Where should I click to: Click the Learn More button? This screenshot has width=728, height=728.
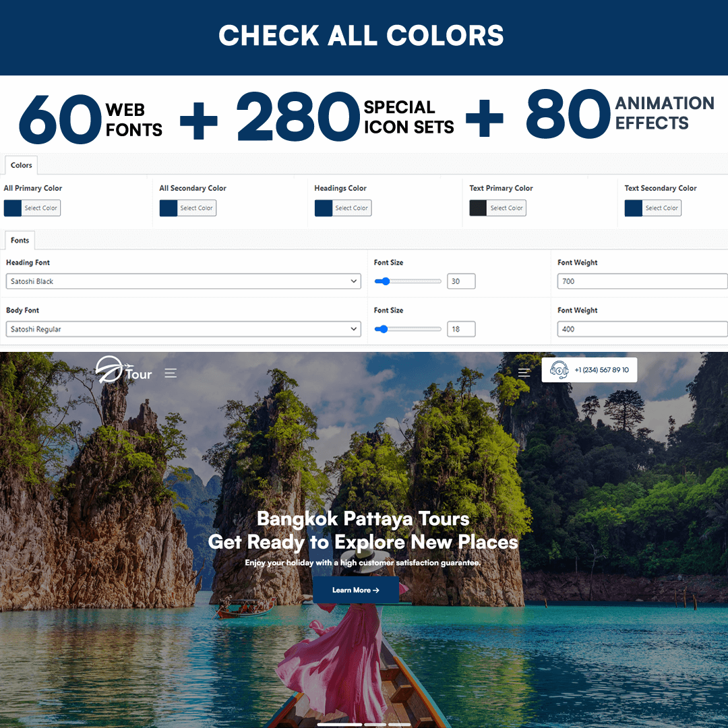pos(356,590)
